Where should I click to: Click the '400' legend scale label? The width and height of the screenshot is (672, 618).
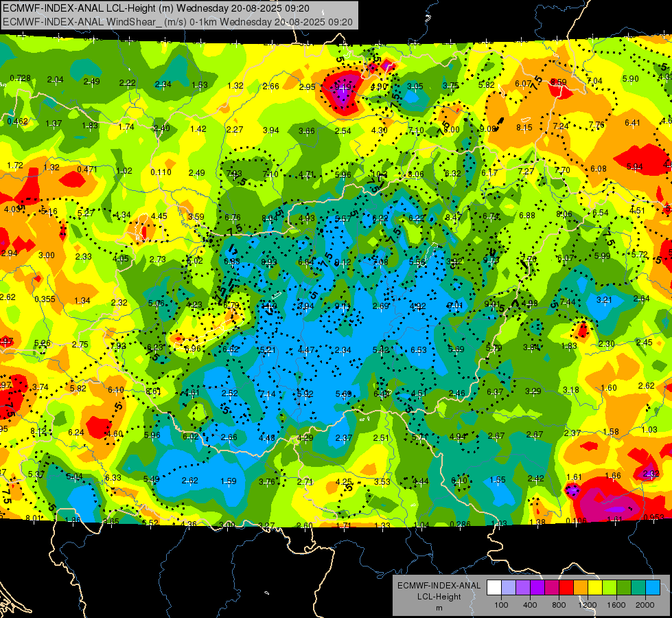(x=530, y=605)
